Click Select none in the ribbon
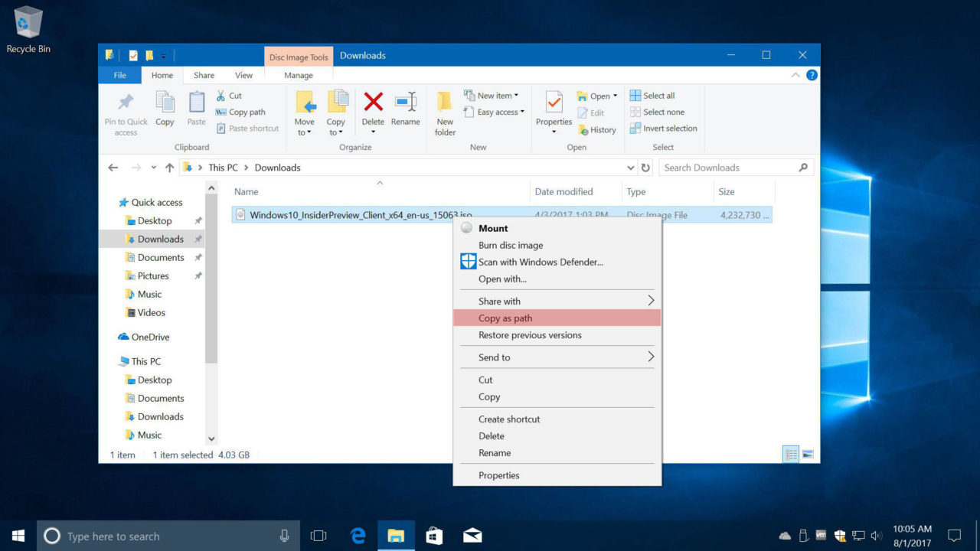 tap(656, 112)
